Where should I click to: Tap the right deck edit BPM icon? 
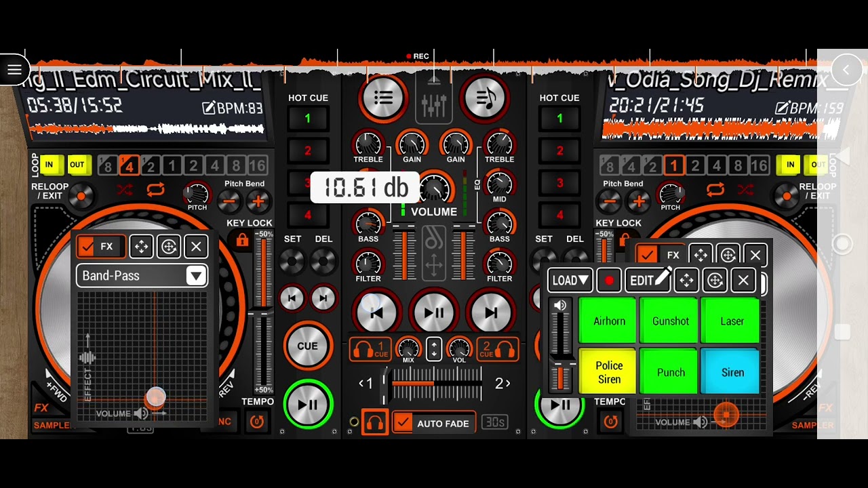coord(782,108)
